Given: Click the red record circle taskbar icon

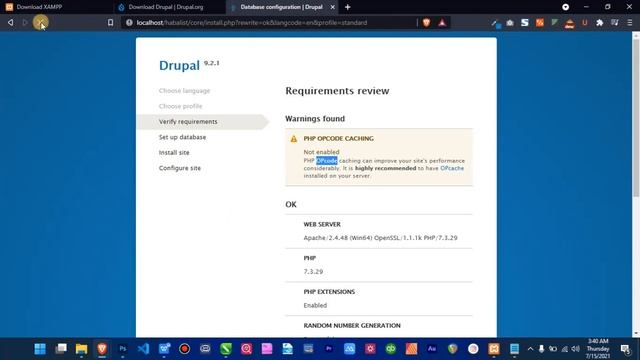Looking at the screenshot, I should 184,349.
